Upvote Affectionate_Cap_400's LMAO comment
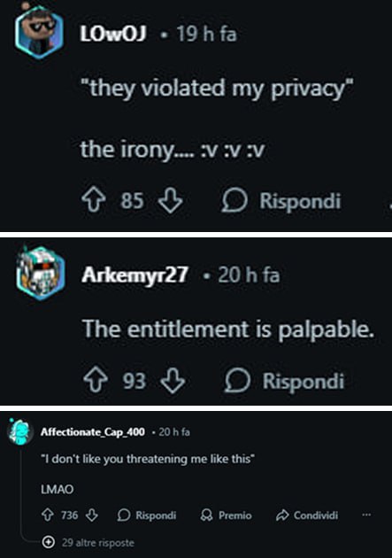The height and width of the screenshot is (558, 392). 48,515
